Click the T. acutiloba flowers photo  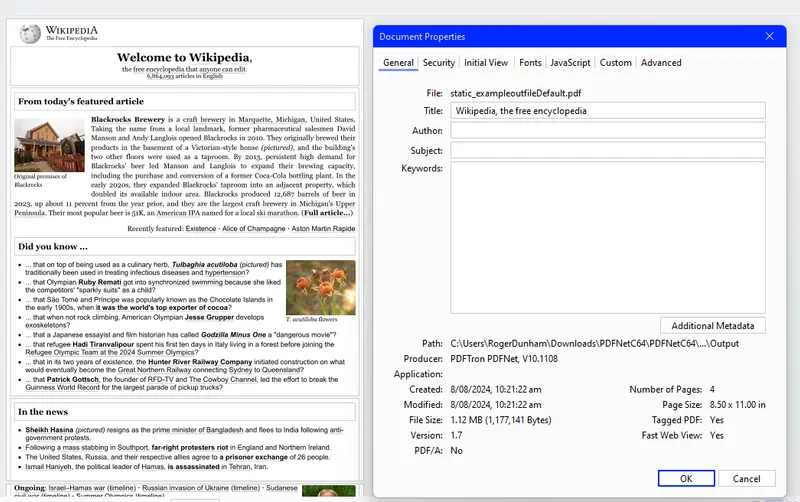320,288
